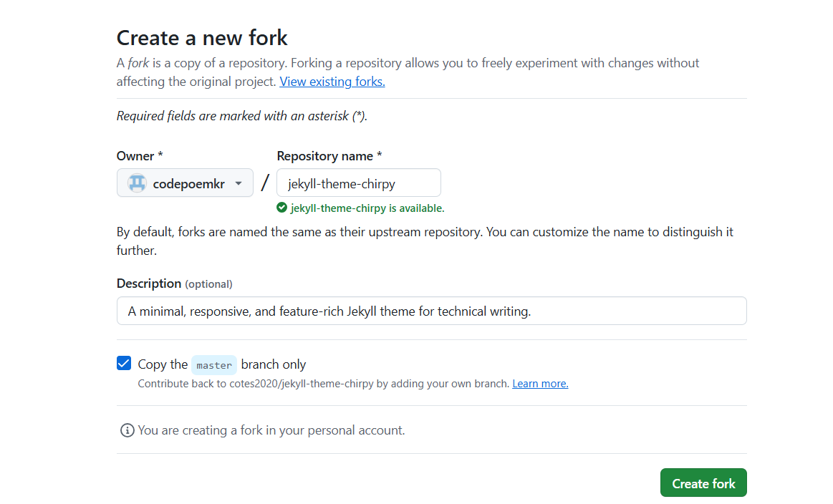Screen dimensions: 833x504
Task: Click the personal account fork notice text
Action: (271, 430)
